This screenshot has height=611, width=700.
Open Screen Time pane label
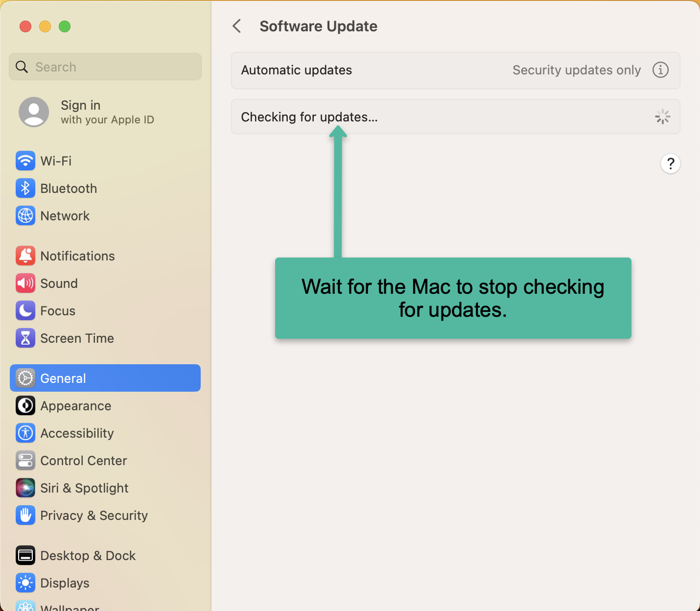pos(77,338)
